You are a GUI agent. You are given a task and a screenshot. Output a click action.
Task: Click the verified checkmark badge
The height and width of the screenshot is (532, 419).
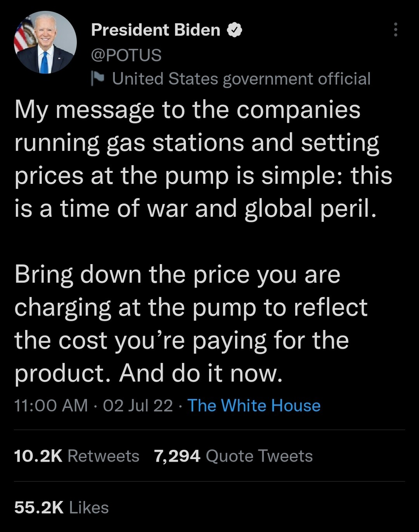pyautogui.click(x=234, y=31)
